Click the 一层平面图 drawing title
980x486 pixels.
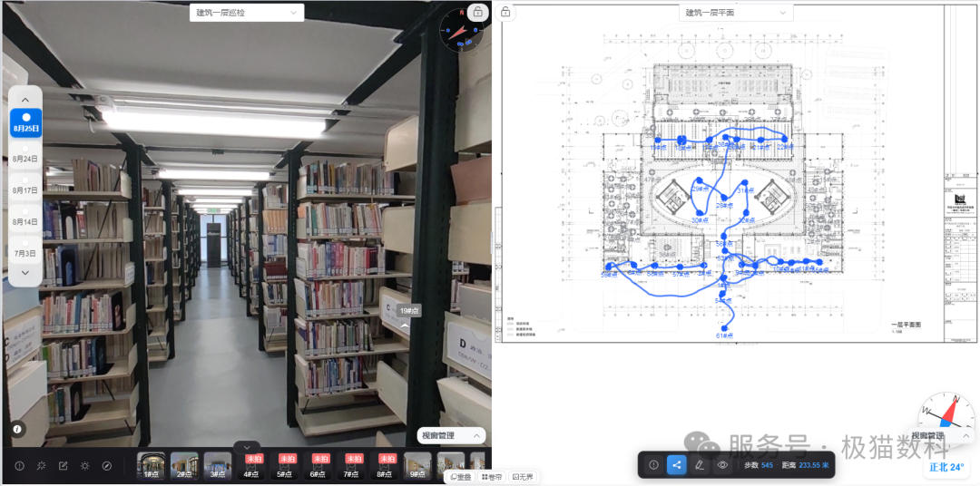click(908, 325)
